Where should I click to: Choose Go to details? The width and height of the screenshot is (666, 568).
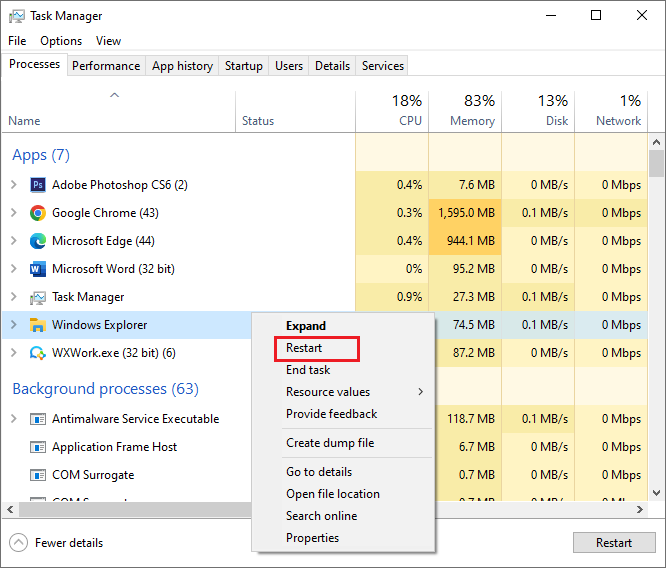point(343,472)
